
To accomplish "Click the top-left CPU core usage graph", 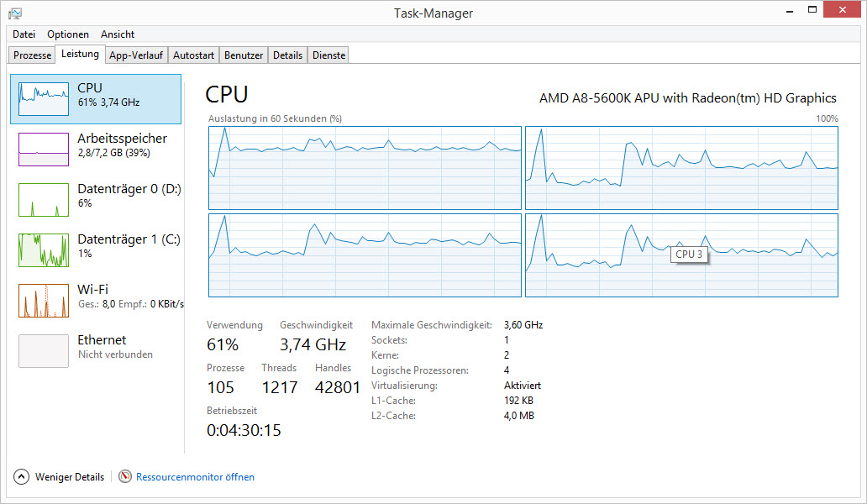I will pos(365,168).
